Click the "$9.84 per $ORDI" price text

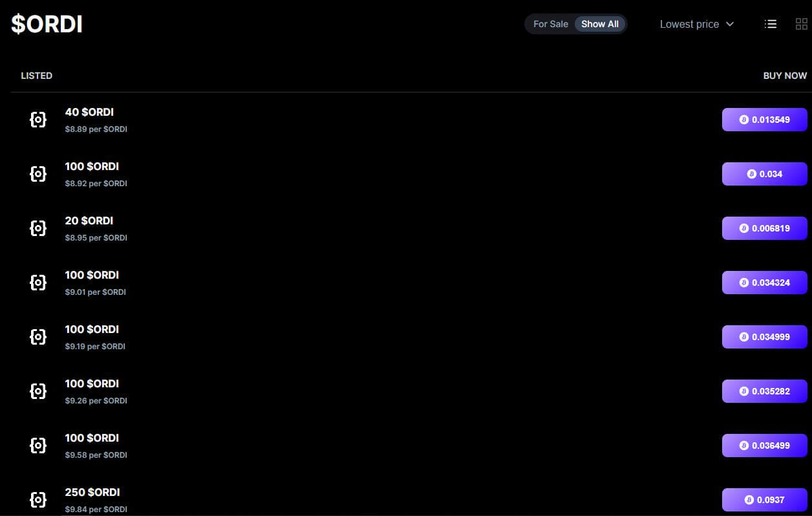pyautogui.click(x=96, y=510)
